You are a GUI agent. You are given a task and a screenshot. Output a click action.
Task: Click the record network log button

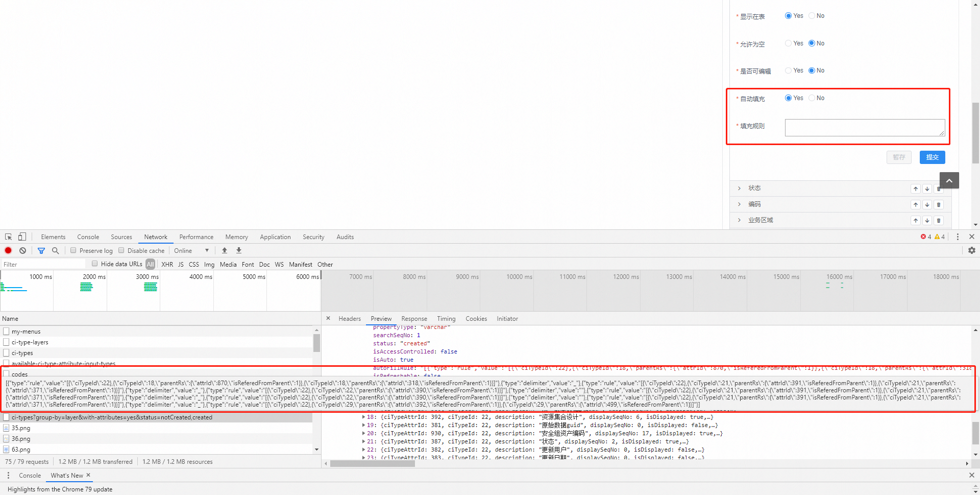tap(8, 250)
